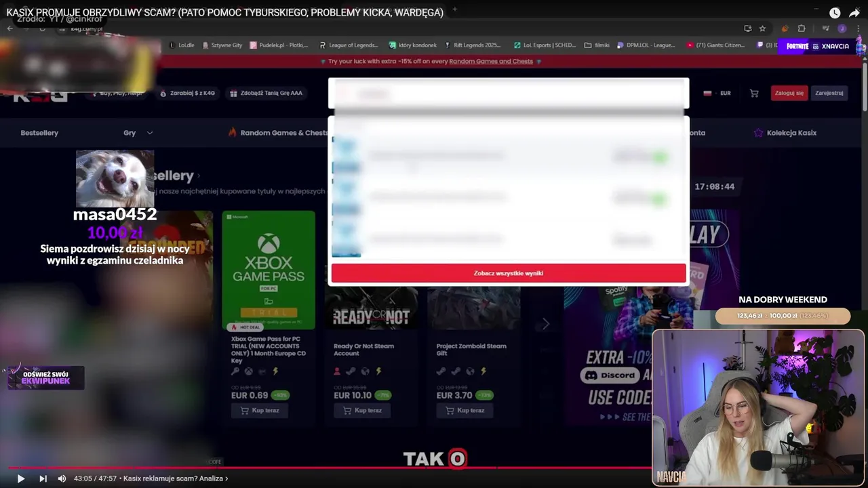Open 'Xbox Game Pass for PC TRIAL' title
Screen dimensions: 868x488
point(269,349)
